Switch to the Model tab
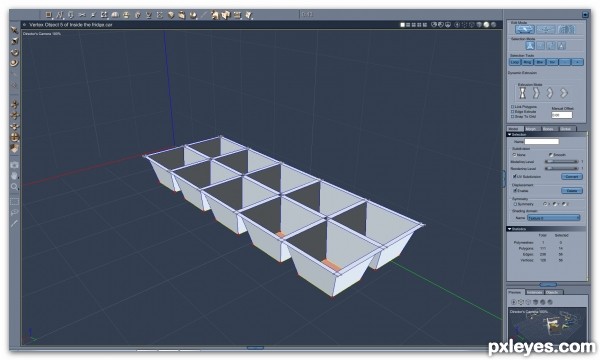The height and width of the screenshot is (360, 600). point(514,129)
